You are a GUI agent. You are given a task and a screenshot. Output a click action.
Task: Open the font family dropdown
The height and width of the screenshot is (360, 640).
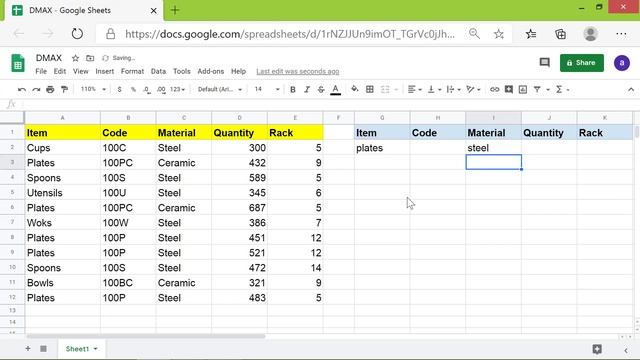click(220, 89)
